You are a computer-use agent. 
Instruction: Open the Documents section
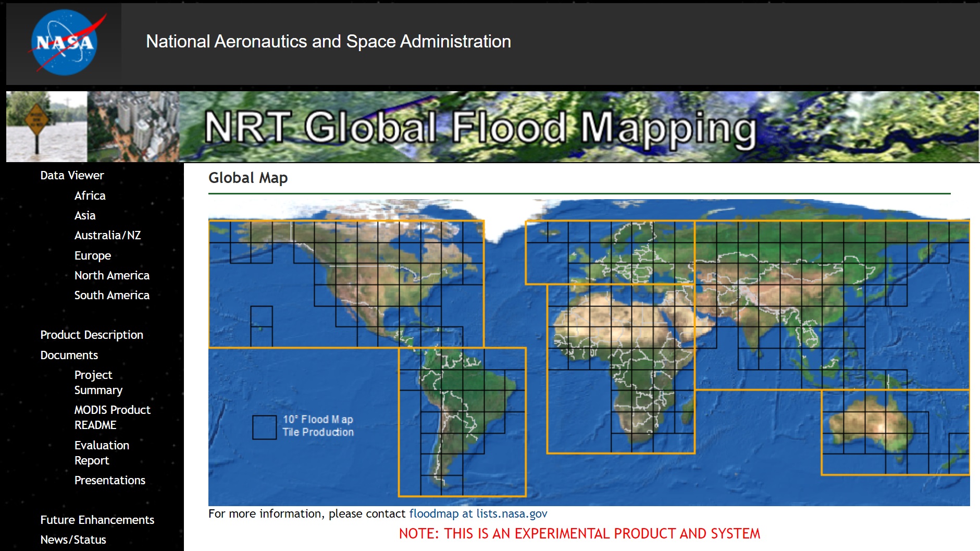click(69, 355)
